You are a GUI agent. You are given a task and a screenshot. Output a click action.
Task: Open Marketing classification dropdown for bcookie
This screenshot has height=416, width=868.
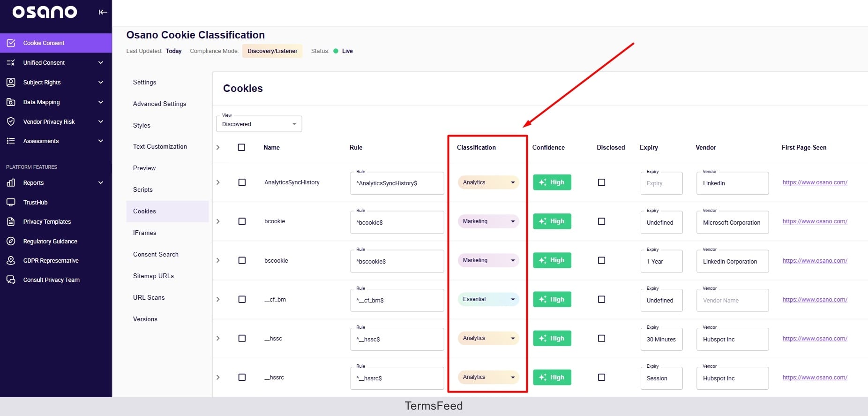click(x=488, y=221)
